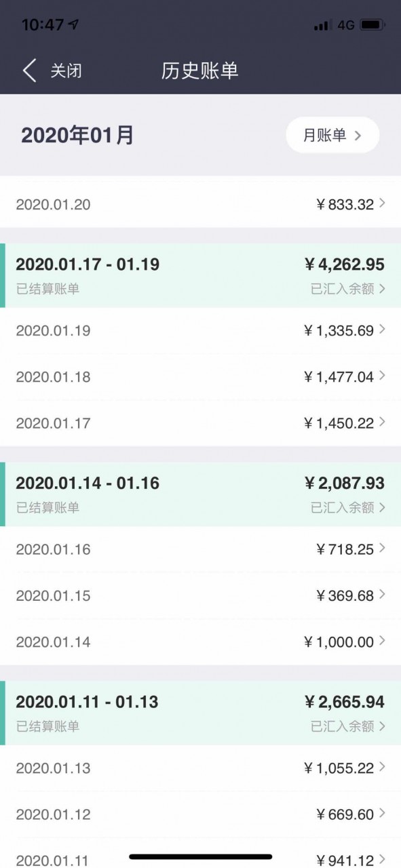Viewport: 401px width, 868px height.
Task: Tap the battery icon in status bar
Action: (372, 25)
